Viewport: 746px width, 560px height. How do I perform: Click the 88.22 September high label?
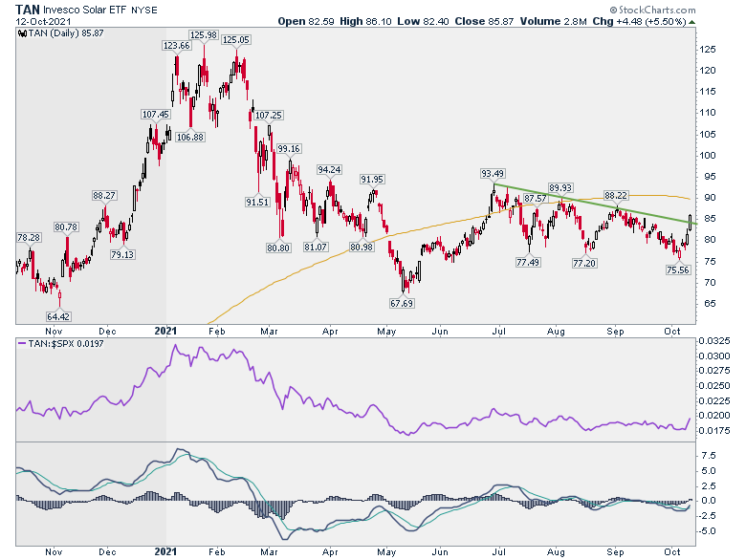(616, 195)
